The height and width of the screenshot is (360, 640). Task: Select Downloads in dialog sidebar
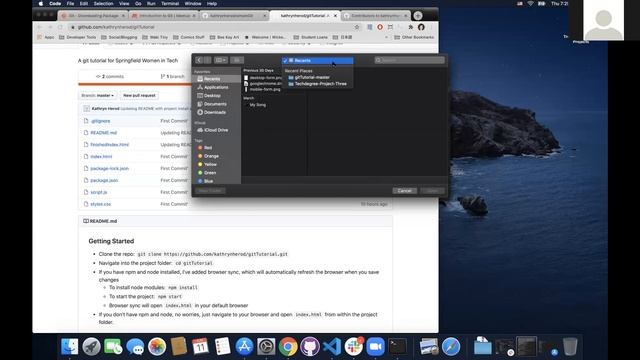(211, 112)
